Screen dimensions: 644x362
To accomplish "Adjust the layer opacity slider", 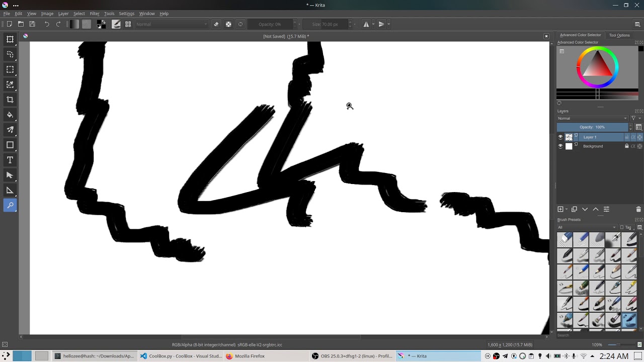I will (592, 127).
